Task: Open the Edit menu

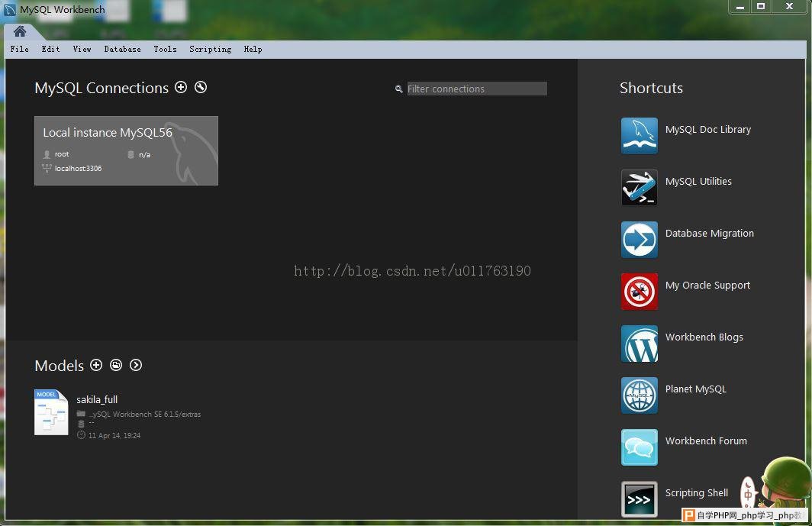Action: tap(50, 49)
